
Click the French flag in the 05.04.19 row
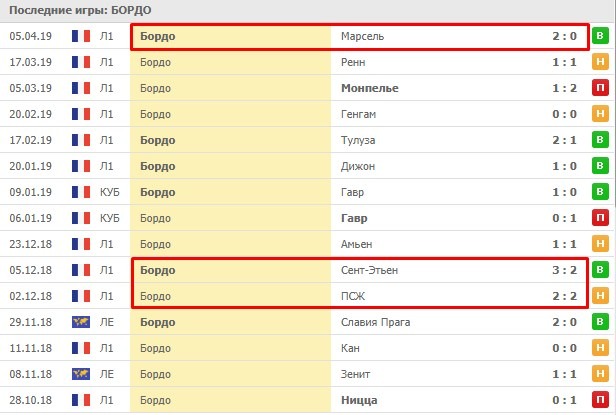[81, 36]
